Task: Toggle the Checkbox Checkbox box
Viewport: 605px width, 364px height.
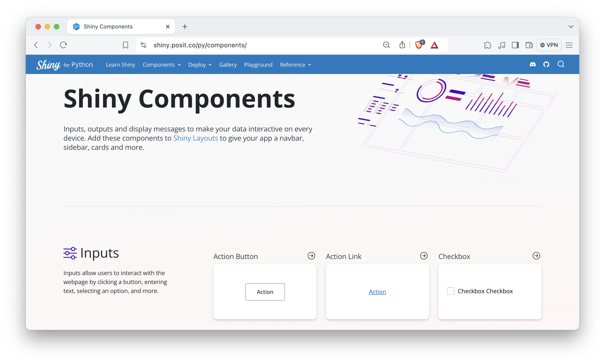Action: point(451,291)
